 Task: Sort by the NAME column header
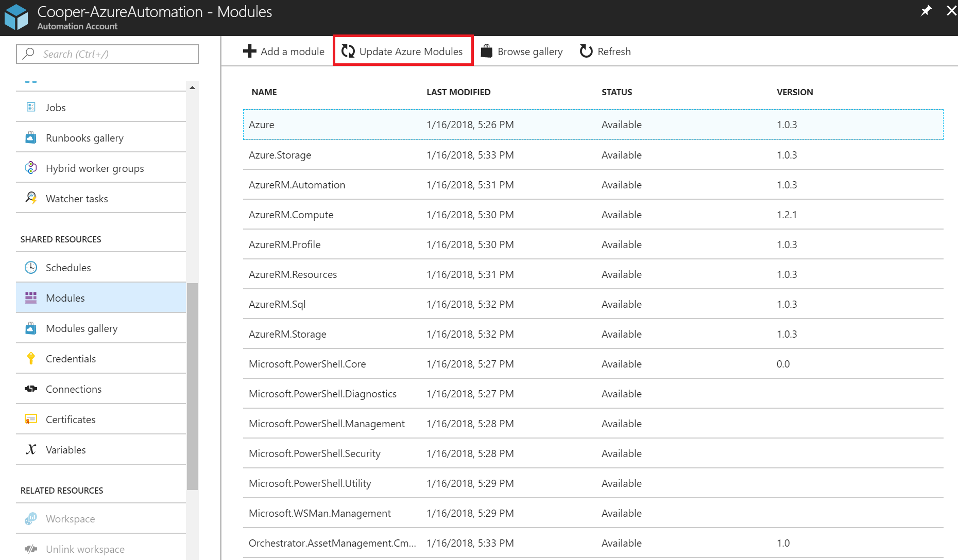point(264,92)
